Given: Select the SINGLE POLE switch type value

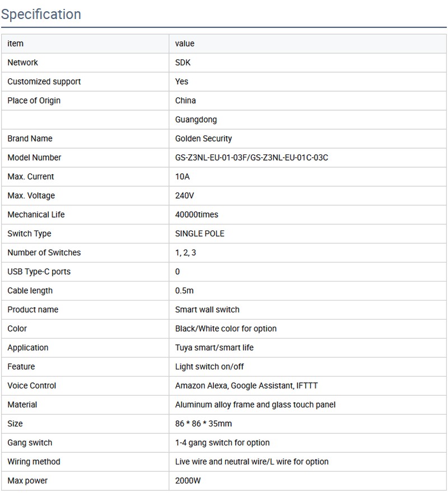Looking at the screenshot, I should (199, 234).
